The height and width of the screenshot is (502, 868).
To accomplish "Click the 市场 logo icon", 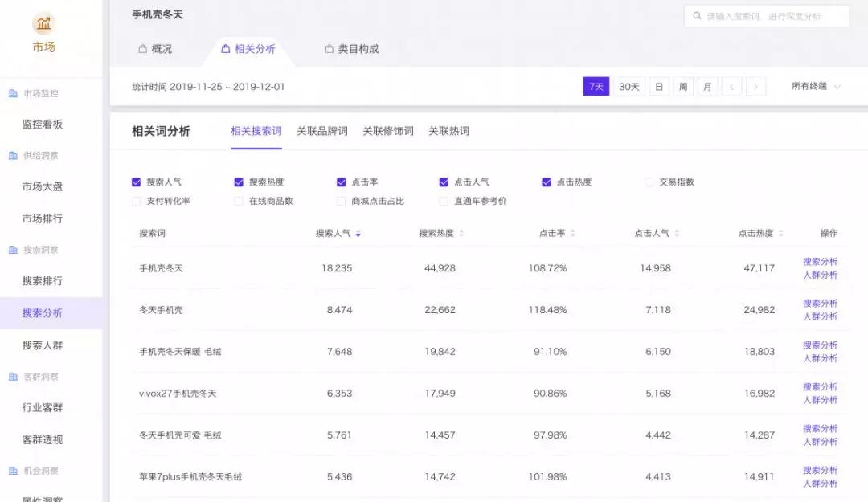I will coord(43,24).
